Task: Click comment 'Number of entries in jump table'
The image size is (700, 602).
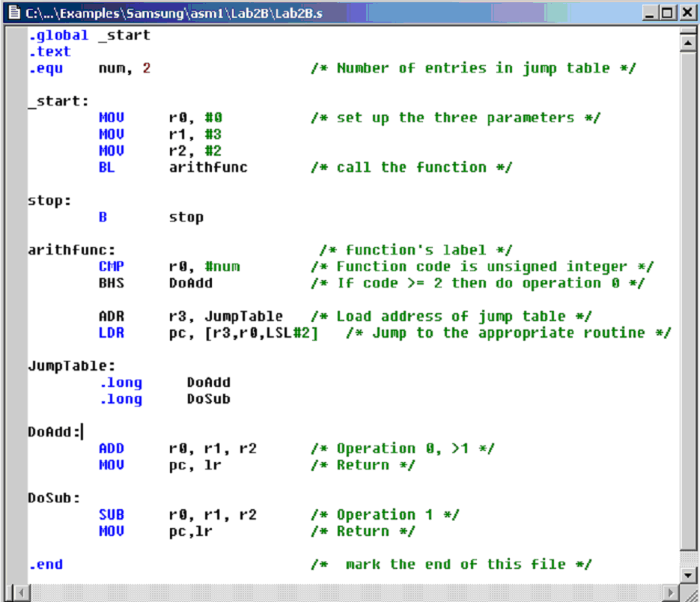Action: [x=473, y=68]
